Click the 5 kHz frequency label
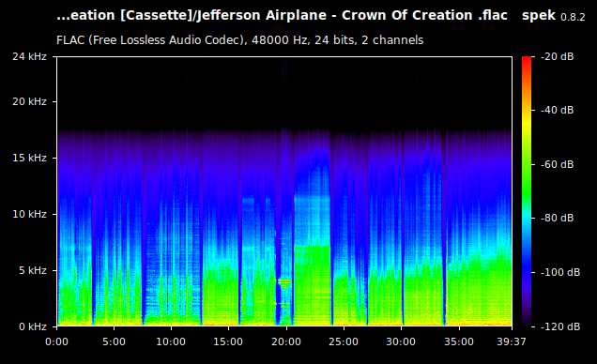 32,270
